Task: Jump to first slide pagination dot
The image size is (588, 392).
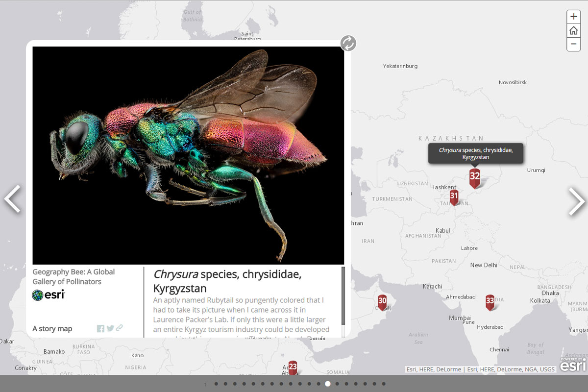Action: coord(216,384)
